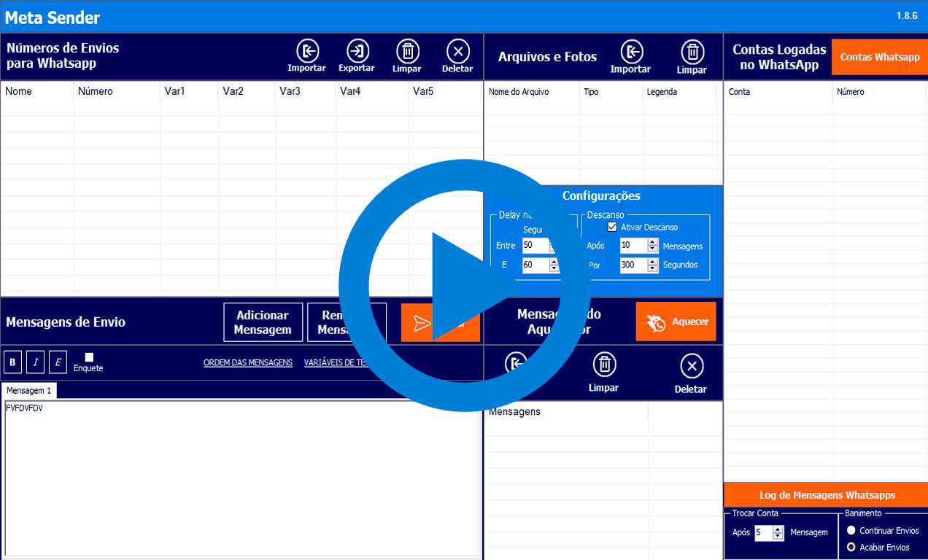Click the Mensagens column header in the Aquecedor list
This screenshot has height=560, width=928.
click(x=567, y=412)
